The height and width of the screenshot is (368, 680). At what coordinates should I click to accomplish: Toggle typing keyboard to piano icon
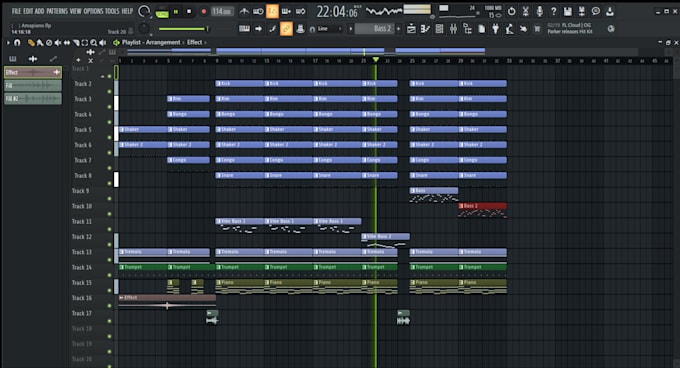click(x=244, y=29)
